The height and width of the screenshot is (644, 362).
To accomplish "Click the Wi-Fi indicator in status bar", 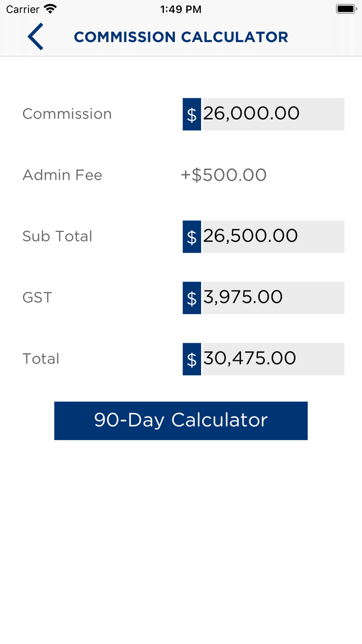I will tap(49, 9).
